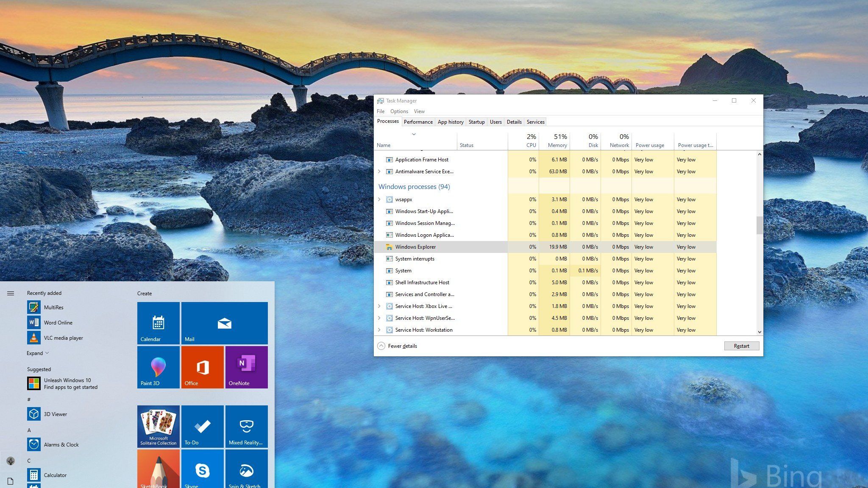Viewport: 868px width, 488px height.
Task: Launch VLC media player from list
Action: 63,338
